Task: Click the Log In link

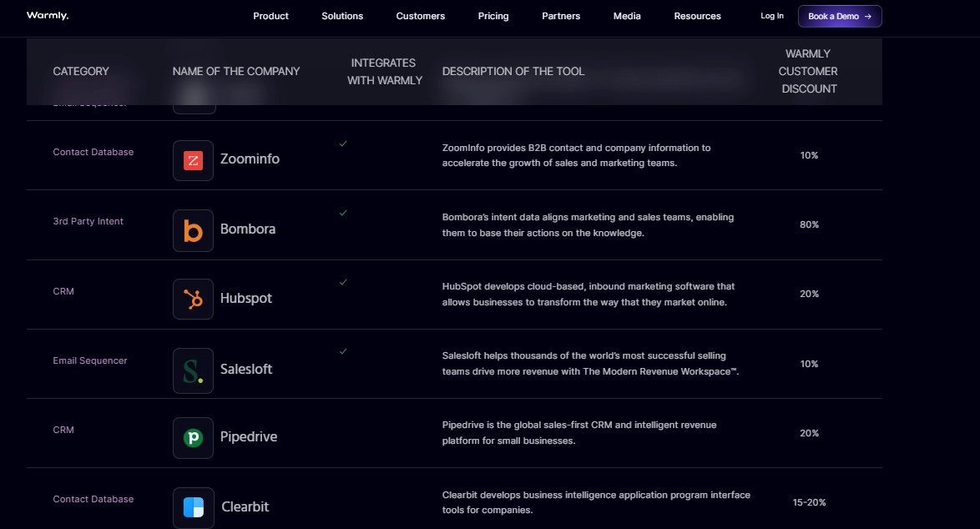Action: (772, 16)
